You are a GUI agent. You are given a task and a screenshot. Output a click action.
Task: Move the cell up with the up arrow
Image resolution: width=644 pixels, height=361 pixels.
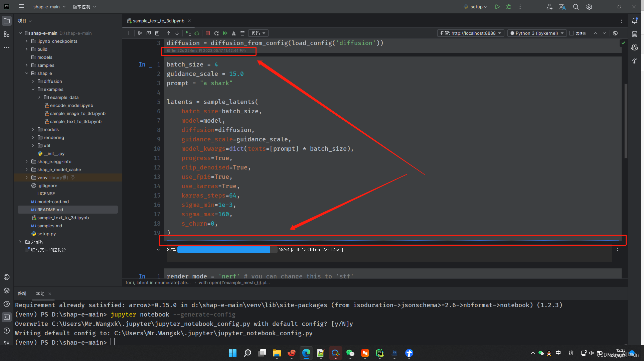pos(168,33)
